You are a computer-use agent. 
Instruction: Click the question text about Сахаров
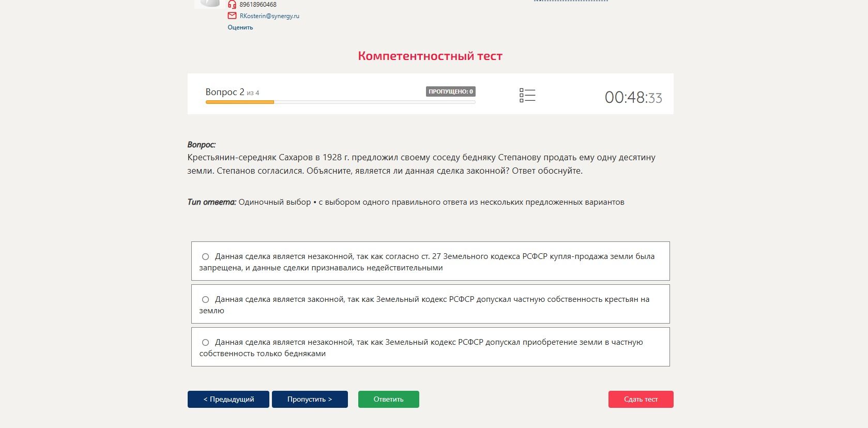(421, 164)
